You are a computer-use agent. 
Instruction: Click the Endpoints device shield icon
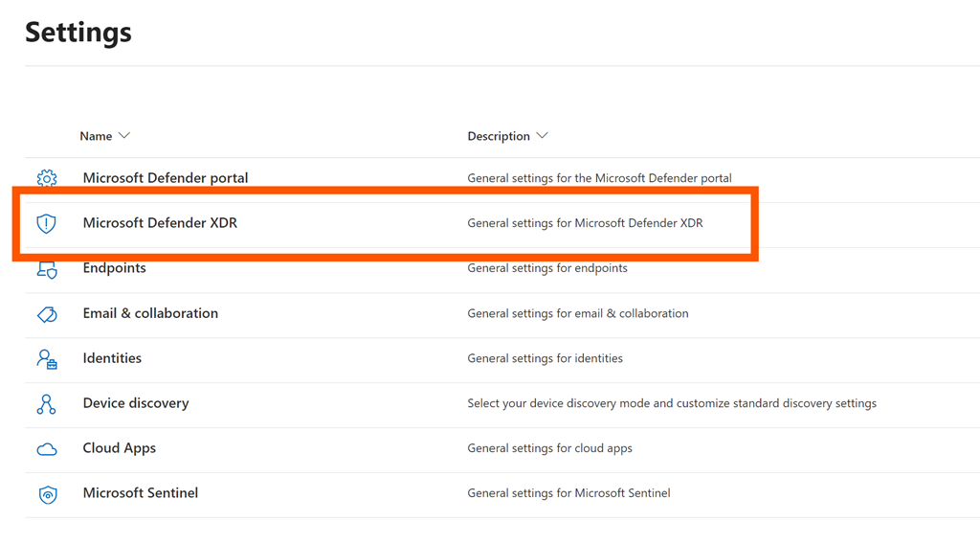46,269
